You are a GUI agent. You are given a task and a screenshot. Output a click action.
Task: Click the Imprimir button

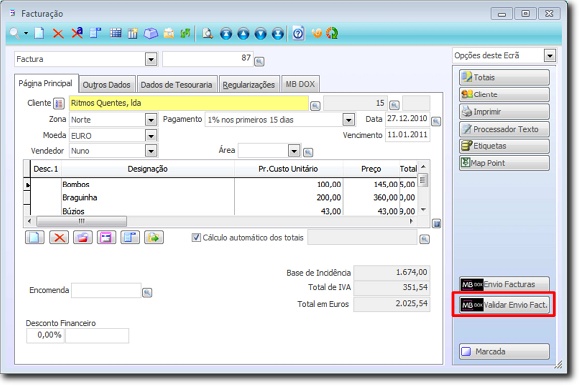(x=504, y=112)
